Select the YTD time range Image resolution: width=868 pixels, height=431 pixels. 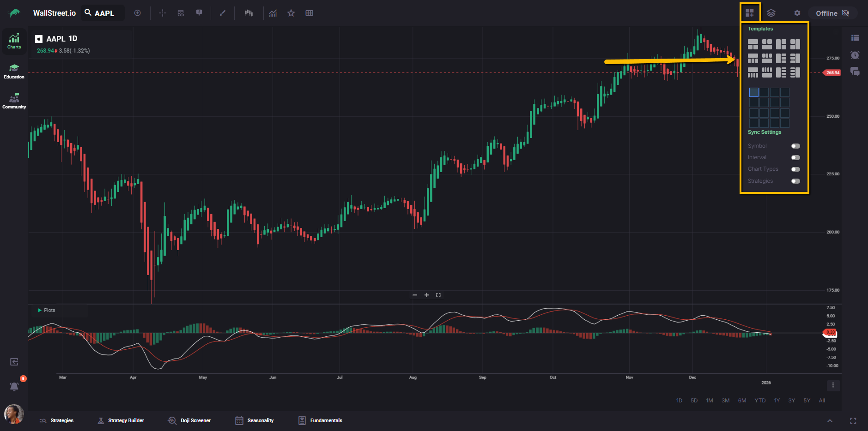coord(760,401)
